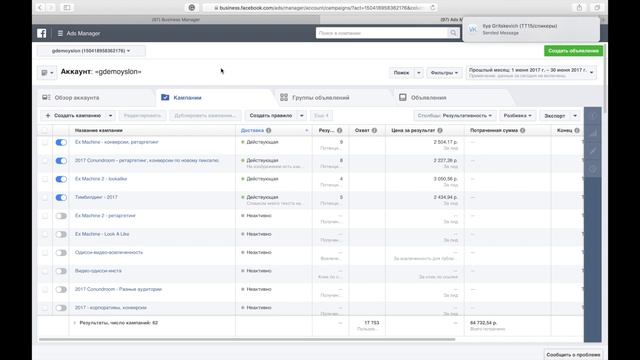Click the Создать кампанию button
640x360 pixels.
coord(73,116)
